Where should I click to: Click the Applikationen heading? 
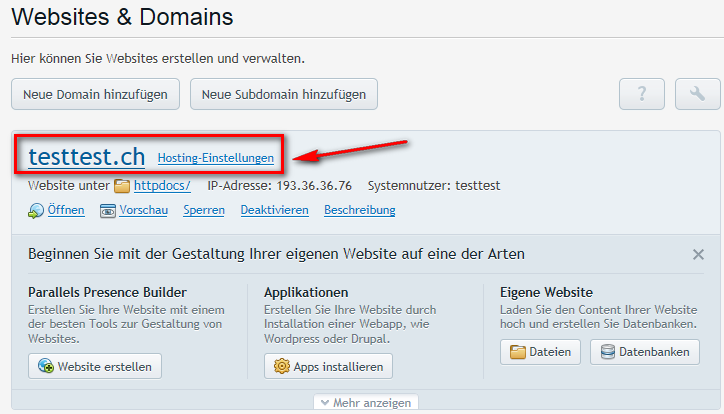pyautogui.click(x=306, y=293)
